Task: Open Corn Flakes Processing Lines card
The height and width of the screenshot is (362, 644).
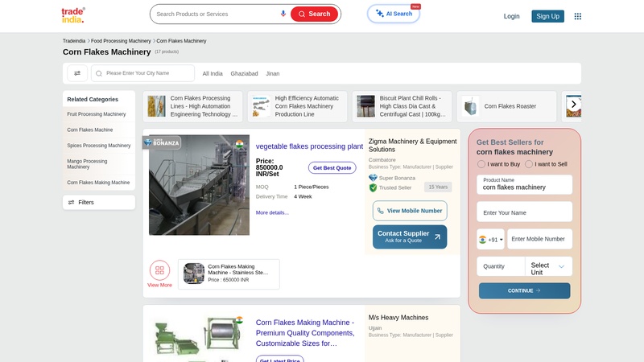Action: (192, 106)
